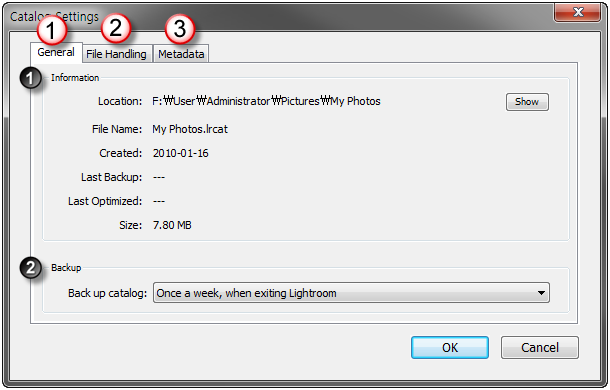The height and width of the screenshot is (390, 610).
Task: Click the dropdown arrow of backup frequency
Action: click(x=541, y=293)
